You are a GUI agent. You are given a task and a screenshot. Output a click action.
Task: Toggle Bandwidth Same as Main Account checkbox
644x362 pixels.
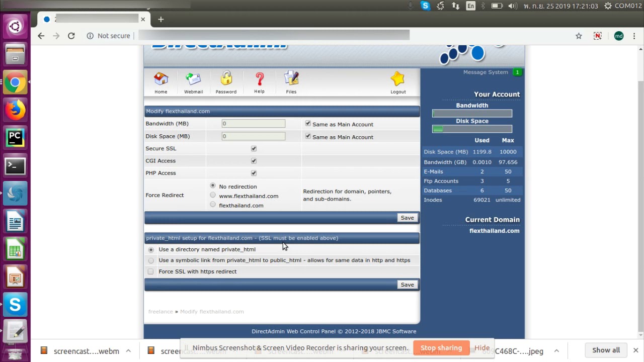click(x=308, y=124)
